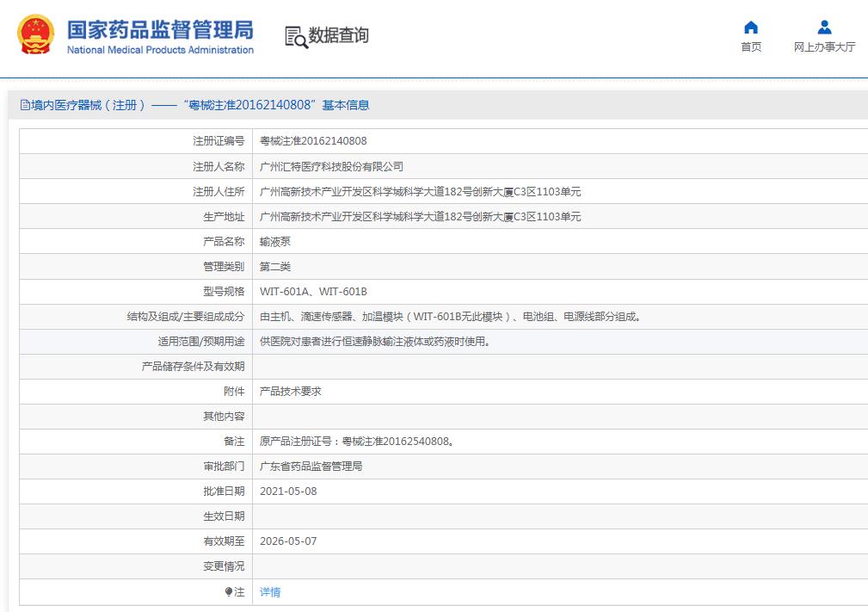This screenshot has height=612, width=868.
Task: Click the 注册人住所 label cell
Action: (x=136, y=192)
